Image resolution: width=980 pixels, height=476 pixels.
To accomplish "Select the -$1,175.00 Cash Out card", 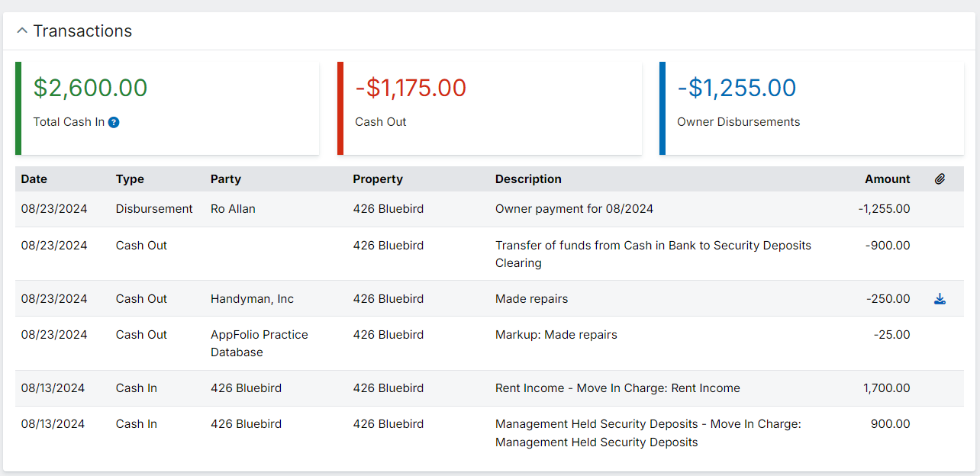I will [x=489, y=108].
